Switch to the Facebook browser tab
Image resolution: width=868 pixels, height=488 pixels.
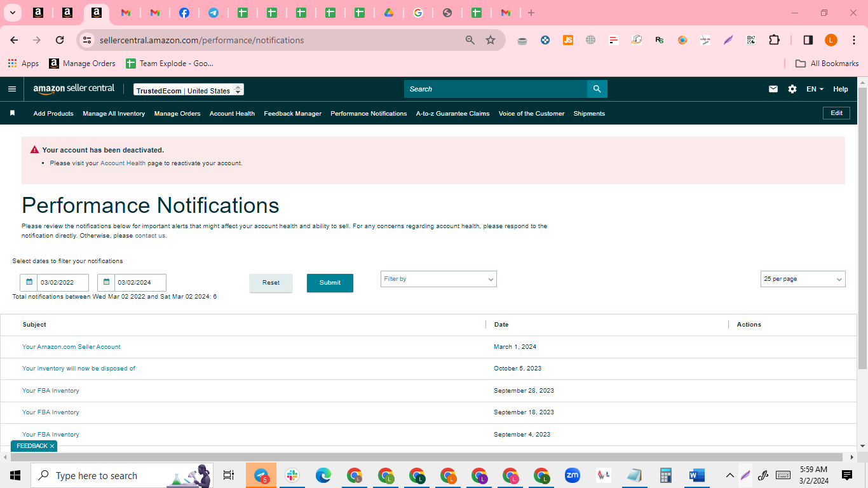pyautogui.click(x=184, y=13)
